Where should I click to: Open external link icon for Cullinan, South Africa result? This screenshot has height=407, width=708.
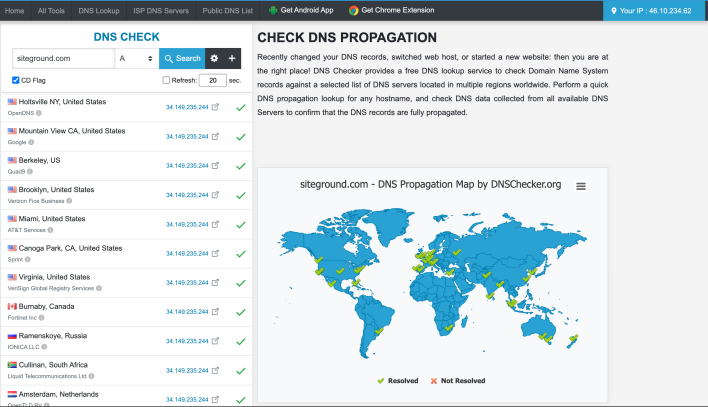[x=215, y=370]
